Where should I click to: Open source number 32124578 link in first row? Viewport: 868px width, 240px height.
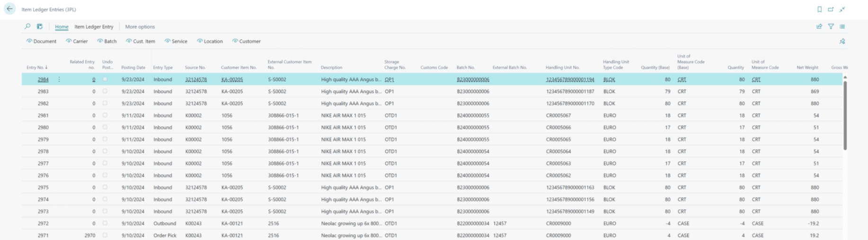coord(195,80)
